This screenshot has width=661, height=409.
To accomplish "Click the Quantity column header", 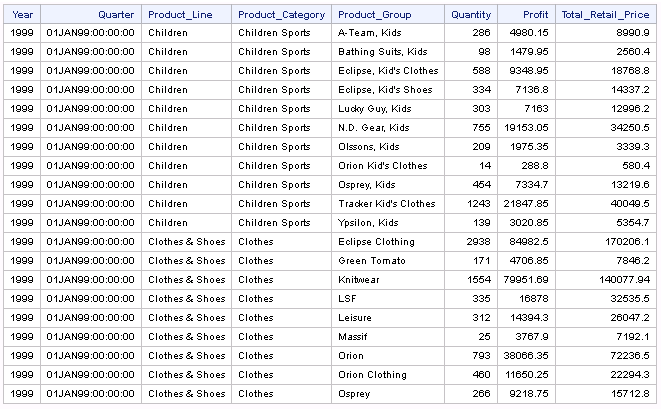I will [471, 15].
